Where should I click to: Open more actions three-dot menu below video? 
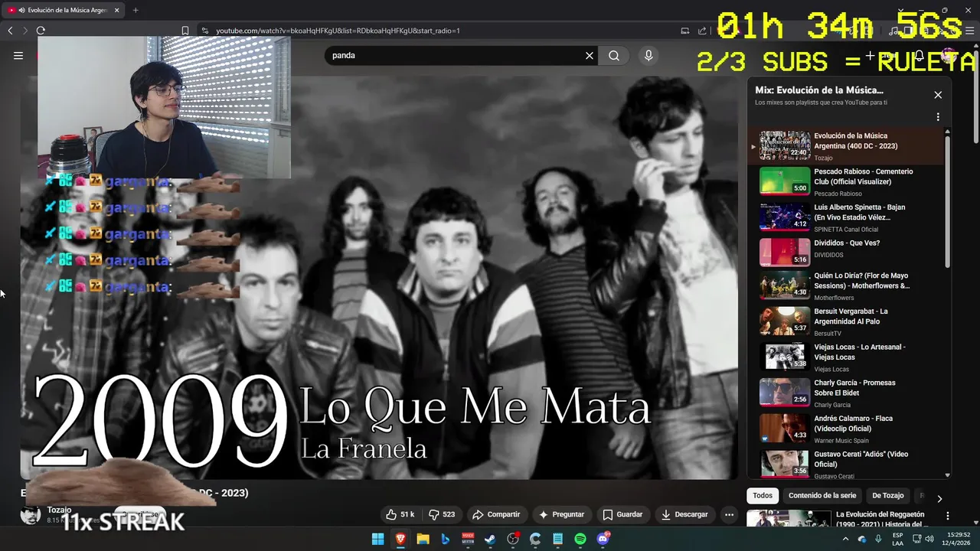point(729,514)
